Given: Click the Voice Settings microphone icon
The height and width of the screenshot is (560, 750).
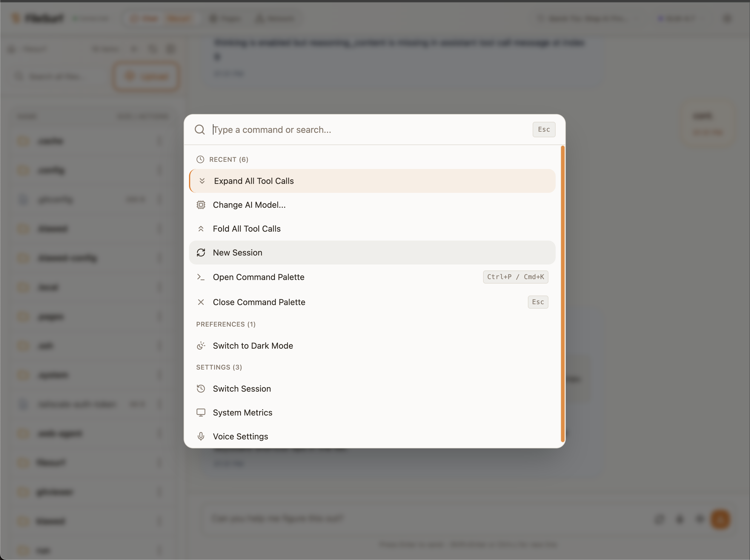Looking at the screenshot, I should tap(201, 436).
